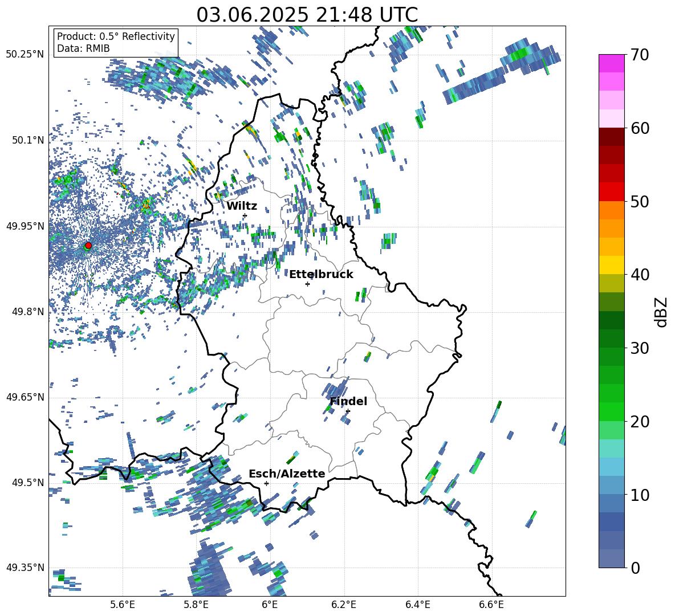675x616 pixels.
Task: Click the 6°E longitude label
Action: coord(270,605)
